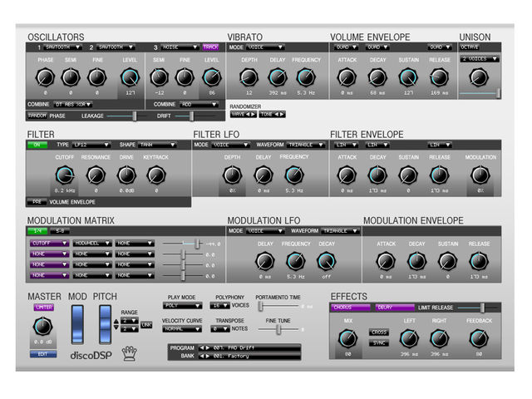The width and height of the screenshot is (532, 399).
Task: Click the Filter LFO Frequency knob
Action: 294,175
